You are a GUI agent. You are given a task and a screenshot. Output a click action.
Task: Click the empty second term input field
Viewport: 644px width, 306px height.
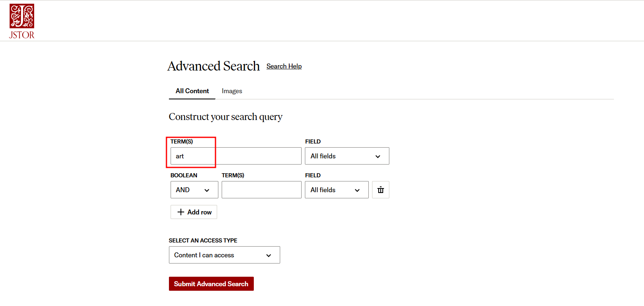click(x=261, y=190)
